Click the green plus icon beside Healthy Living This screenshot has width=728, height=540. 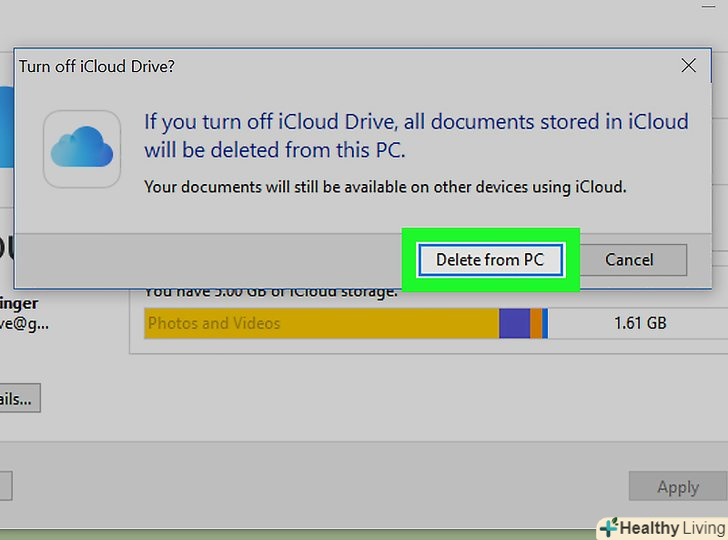click(x=607, y=527)
